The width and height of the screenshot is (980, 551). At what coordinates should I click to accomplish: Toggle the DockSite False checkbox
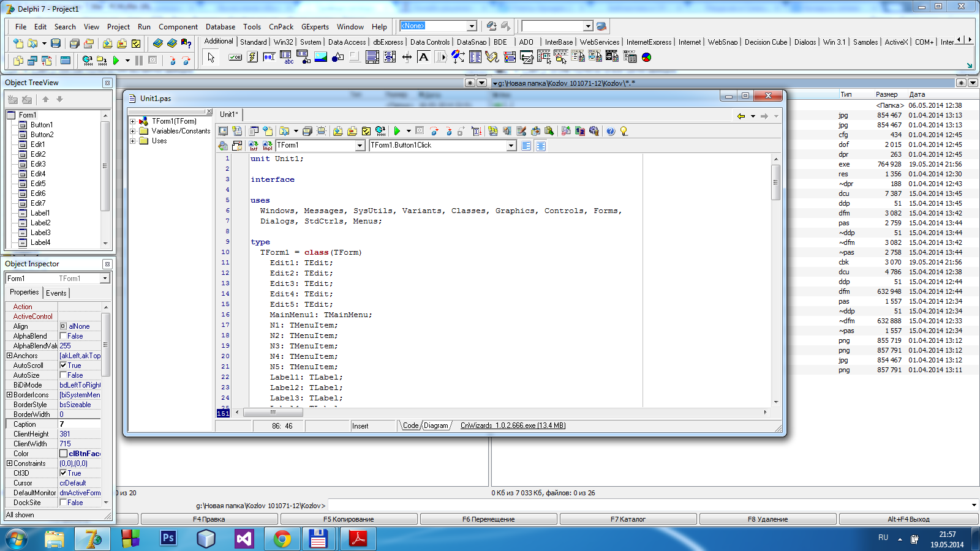63,503
